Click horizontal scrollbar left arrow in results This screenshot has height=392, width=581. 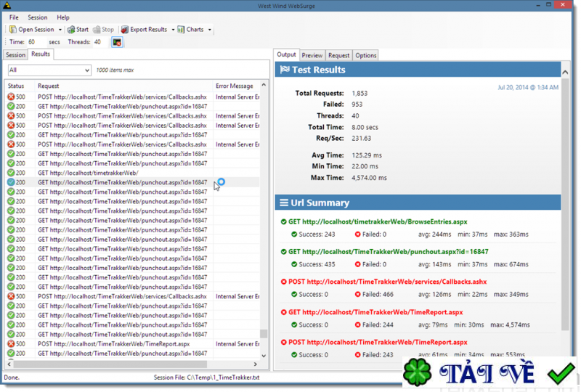pos(9,364)
